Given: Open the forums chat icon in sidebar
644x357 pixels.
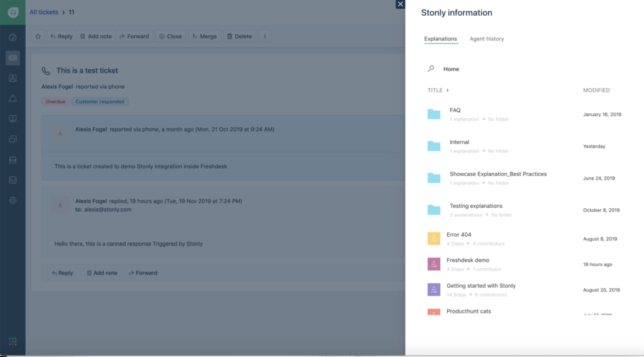Looking at the screenshot, I should coord(13,139).
